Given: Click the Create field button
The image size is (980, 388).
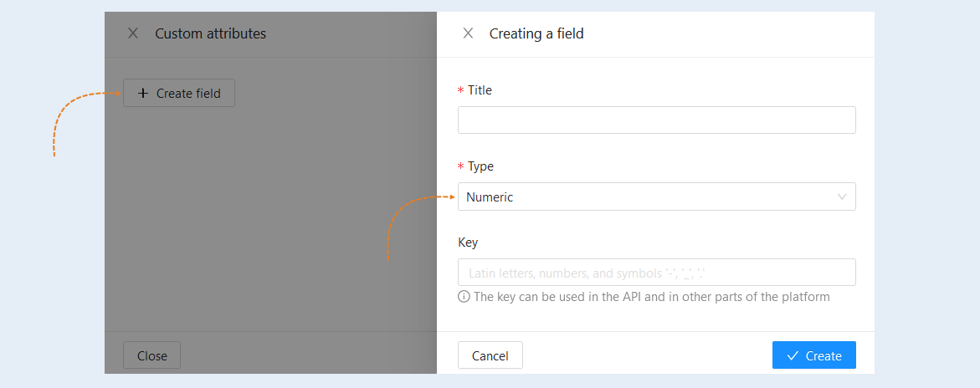Looking at the screenshot, I should click(x=179, y=93).
